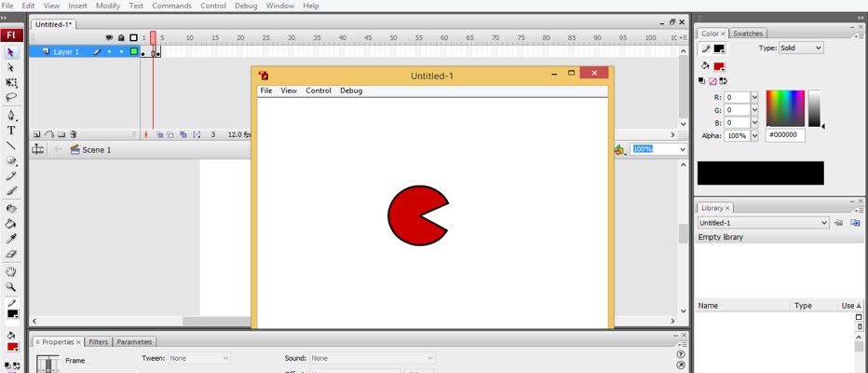Screen dimensions: 868x373
Task: Select the Selection arrow tool
Action: pos(10,52)
